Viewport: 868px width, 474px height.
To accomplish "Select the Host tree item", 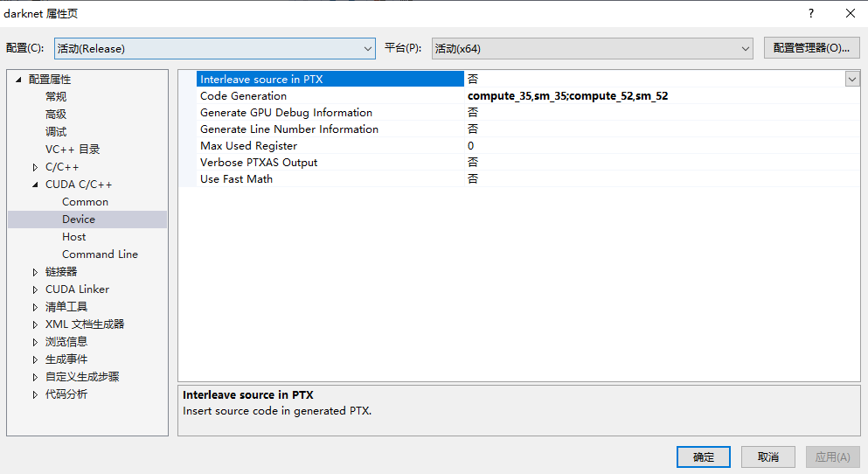I will click(73, 237).
